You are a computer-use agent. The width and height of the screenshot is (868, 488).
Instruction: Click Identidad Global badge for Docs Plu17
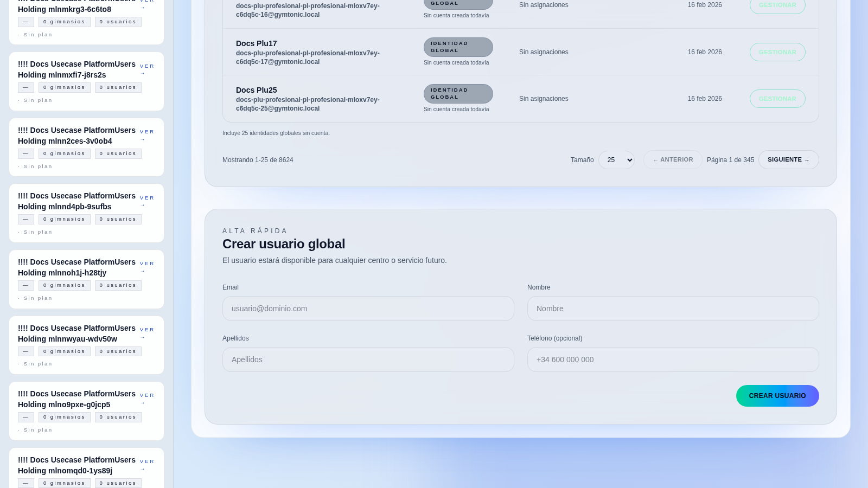(458, 47)
